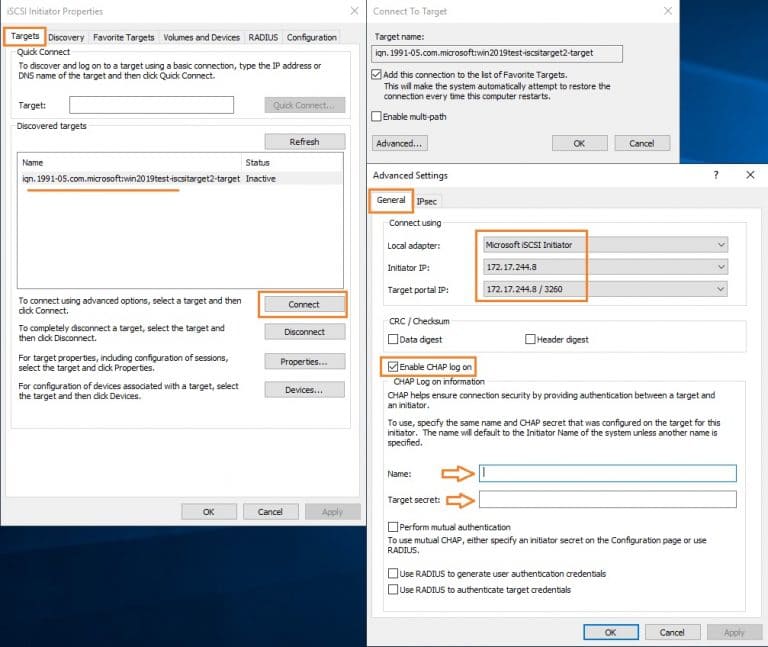Open the Target portal IP dropdown
The image size is (768, 647).
coord(604,289)
